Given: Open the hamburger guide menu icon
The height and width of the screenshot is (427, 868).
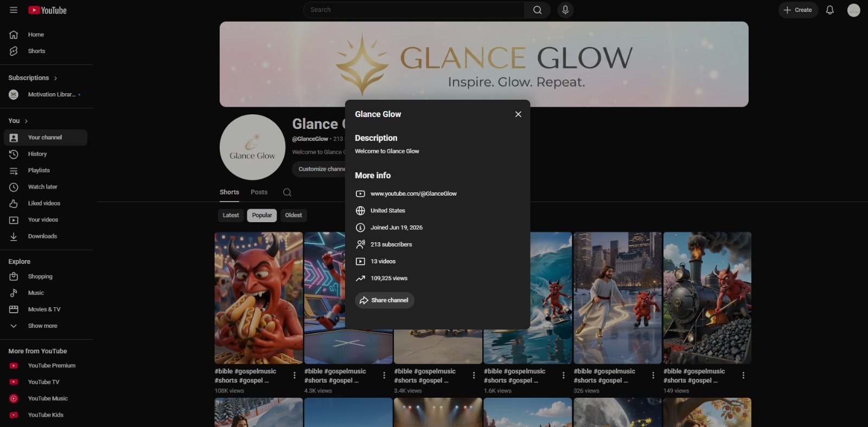Looking at the screenshot, I should 14,10.
